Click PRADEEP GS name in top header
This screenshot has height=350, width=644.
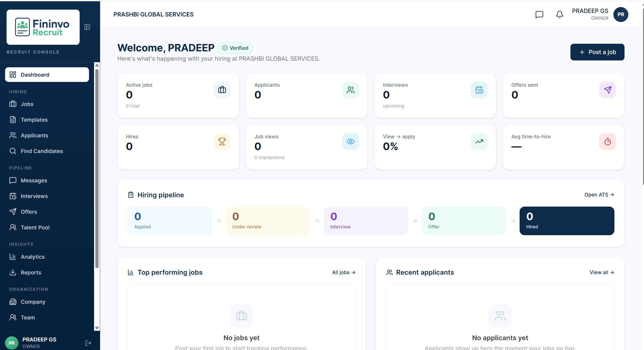pos(590,11)
